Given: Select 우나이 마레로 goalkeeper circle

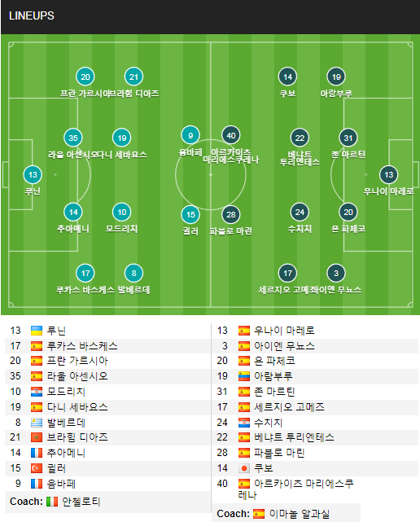Looking at the screenshot, I should 389,174.
